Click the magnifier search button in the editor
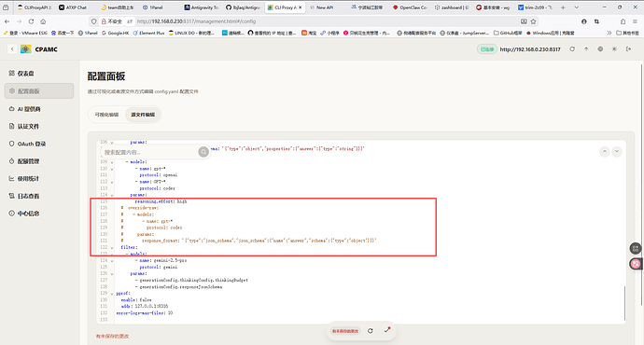The width and height of the screenshot is (644, 345). point(203,152)
